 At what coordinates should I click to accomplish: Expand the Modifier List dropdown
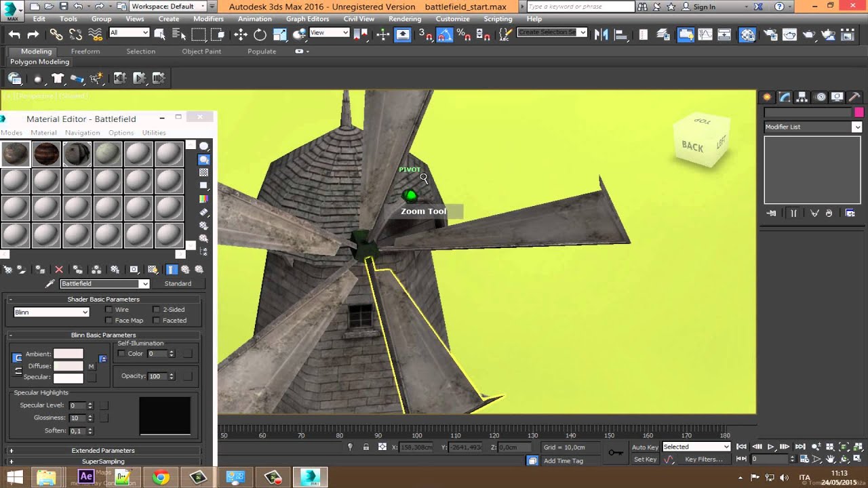[812, 127]
